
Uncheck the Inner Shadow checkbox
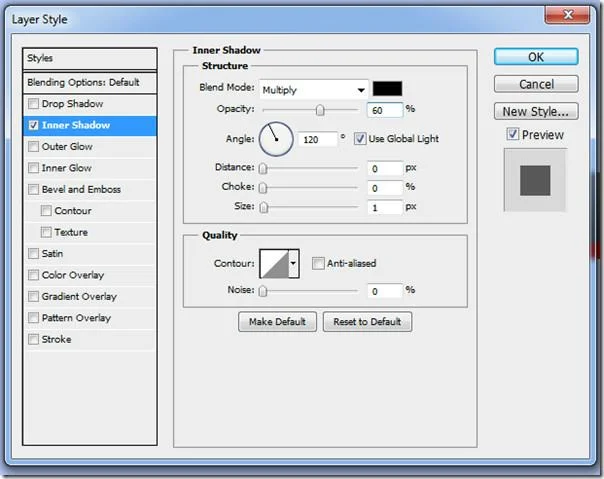(34, 125)
